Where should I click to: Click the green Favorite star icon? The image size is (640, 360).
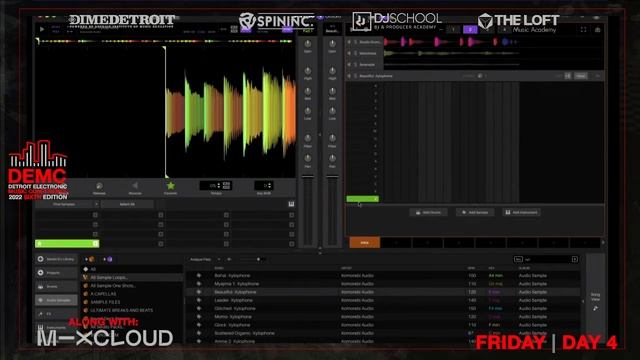click(171, 186)
